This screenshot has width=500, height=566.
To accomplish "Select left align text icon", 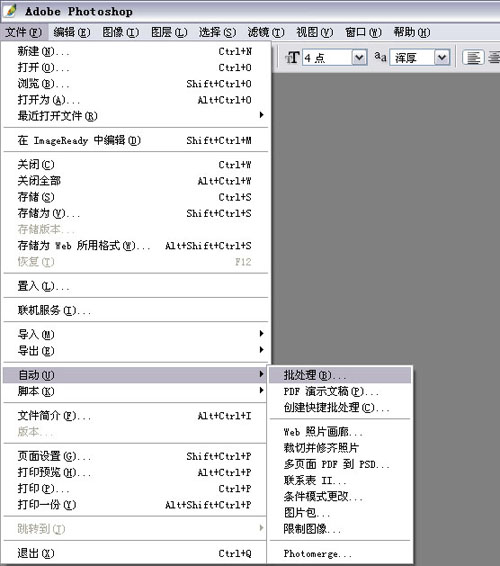I will (x=473, y=57).
